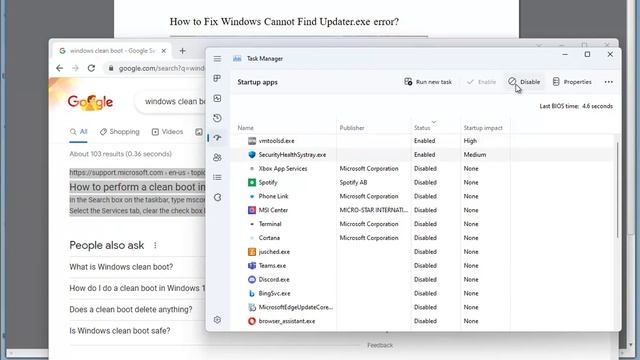Image resolution: width=640 pixels, height=360 pixels.
Task: Click the SecurityHealthSystray shield icon
Action: pos(252,155)
